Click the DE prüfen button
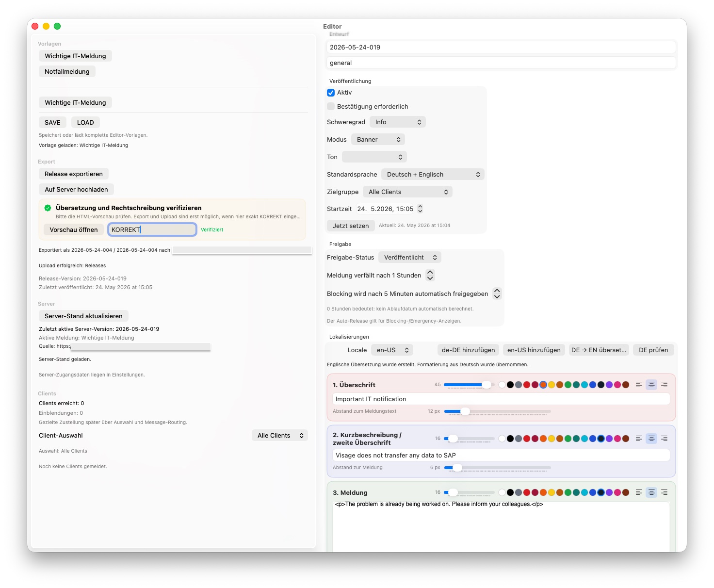The image size is (714, 588). [x=653, y=350]
